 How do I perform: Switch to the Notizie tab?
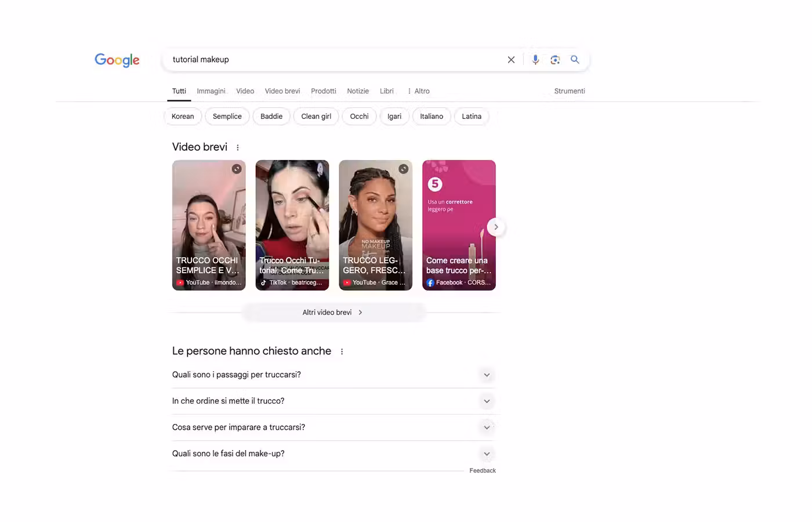[x=358, y=91]
